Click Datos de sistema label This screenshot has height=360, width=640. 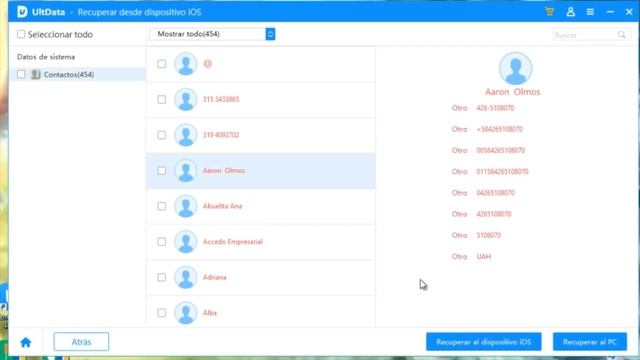[x=46, y=57]
